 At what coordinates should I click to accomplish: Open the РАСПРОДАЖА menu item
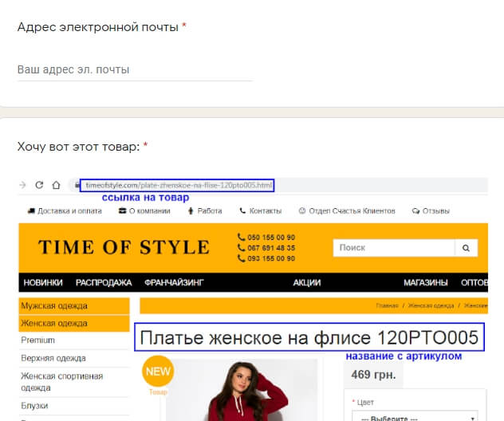[104, 282]
